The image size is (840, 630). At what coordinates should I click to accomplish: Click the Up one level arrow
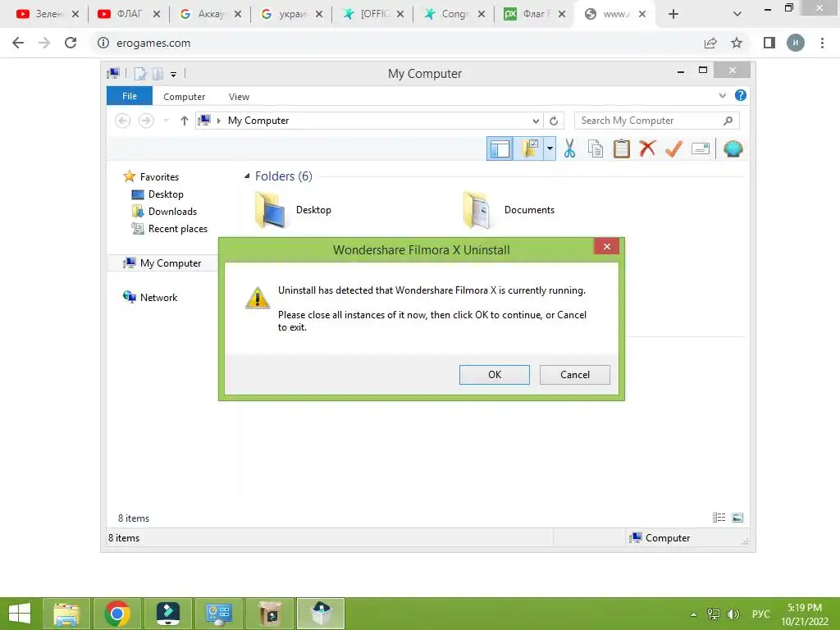(185, 121)
